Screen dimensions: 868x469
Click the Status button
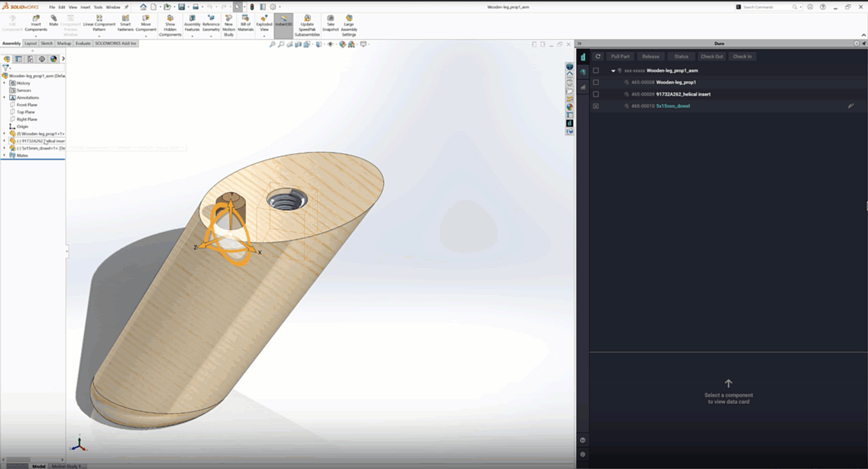[x=681, y=56]
